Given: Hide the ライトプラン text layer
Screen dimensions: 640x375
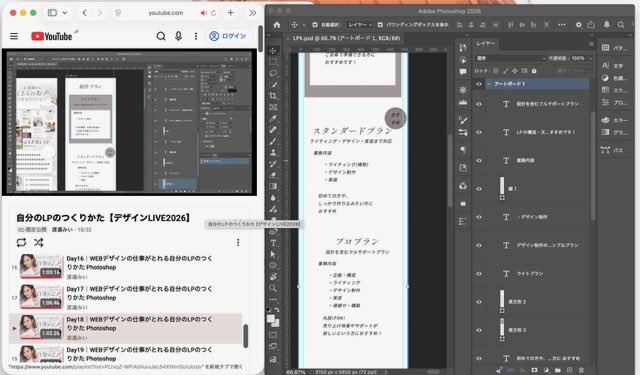Looking at the screenshot, I should 479,273.
